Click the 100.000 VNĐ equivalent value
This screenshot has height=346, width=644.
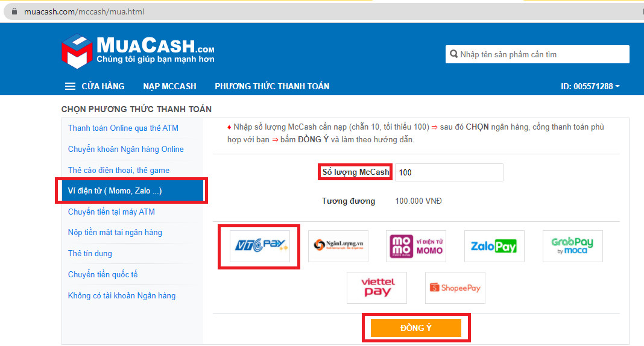[x=418, y=201]
